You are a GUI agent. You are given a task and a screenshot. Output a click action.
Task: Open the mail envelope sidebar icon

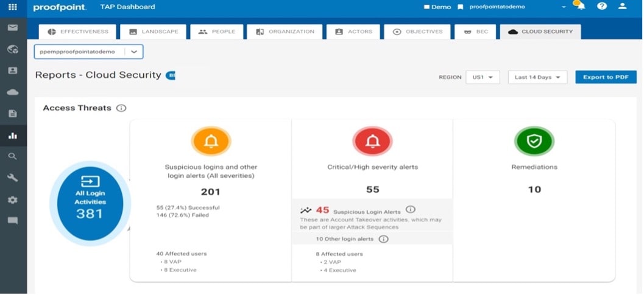pyautogui.click(x=13, y=28)
